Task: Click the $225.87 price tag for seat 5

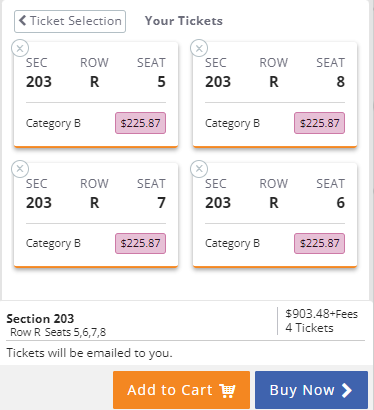Action: click(140, 123)
